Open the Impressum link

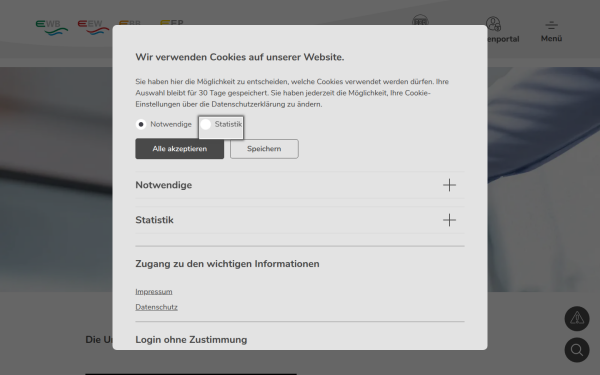154,292
